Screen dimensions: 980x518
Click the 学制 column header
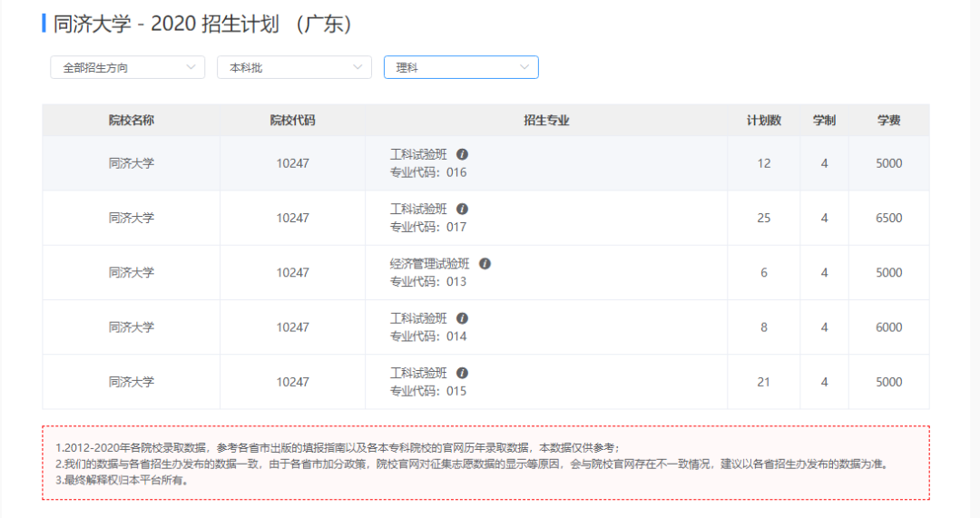tap(824, 121)
